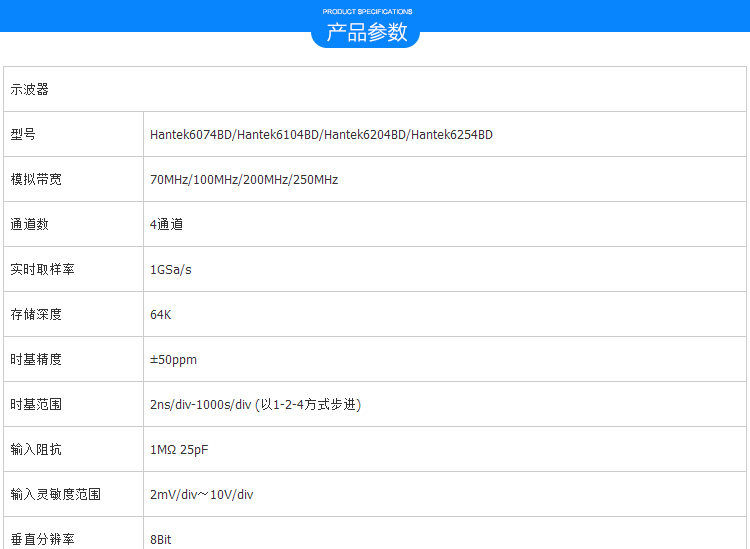Select the 1MΩ 25pF impedance value
Image resolution: width=750 pixels, height=549 pixels.
pos(179,450)
